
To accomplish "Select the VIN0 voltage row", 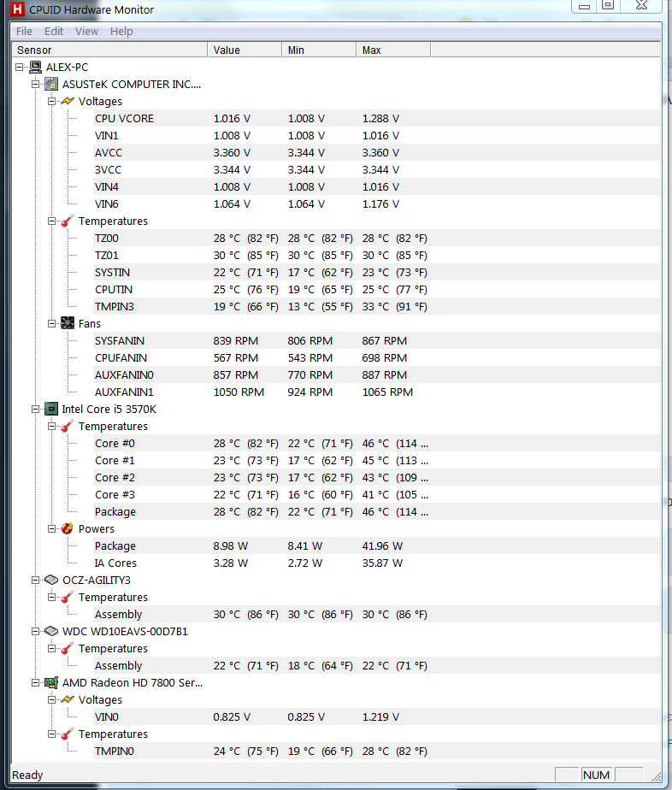I will 376,717.
